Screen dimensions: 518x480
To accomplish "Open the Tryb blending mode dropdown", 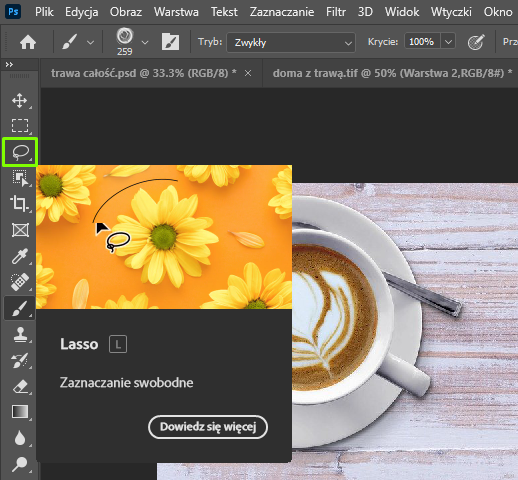I will [291, 42].
